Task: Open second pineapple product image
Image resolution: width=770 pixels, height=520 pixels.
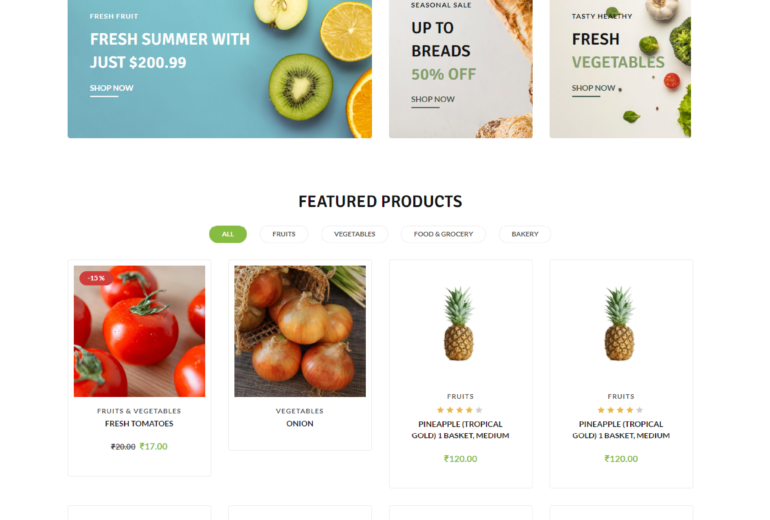Action: pos(620,324)
